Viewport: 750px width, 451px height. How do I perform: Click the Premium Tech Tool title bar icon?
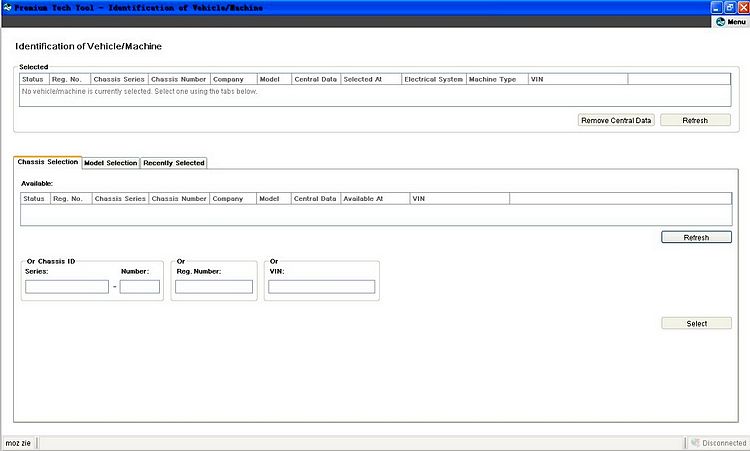(x=7, y=7)
